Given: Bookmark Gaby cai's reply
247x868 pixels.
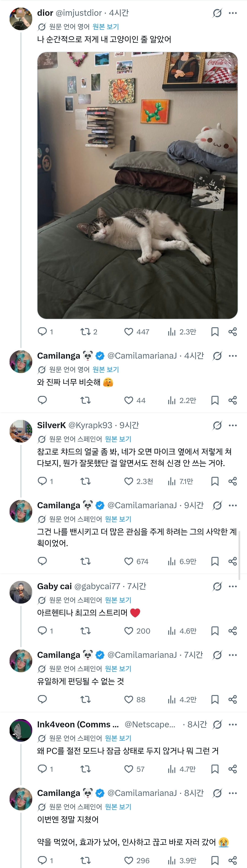Looking at the screenshot, I should click(215, 631).
